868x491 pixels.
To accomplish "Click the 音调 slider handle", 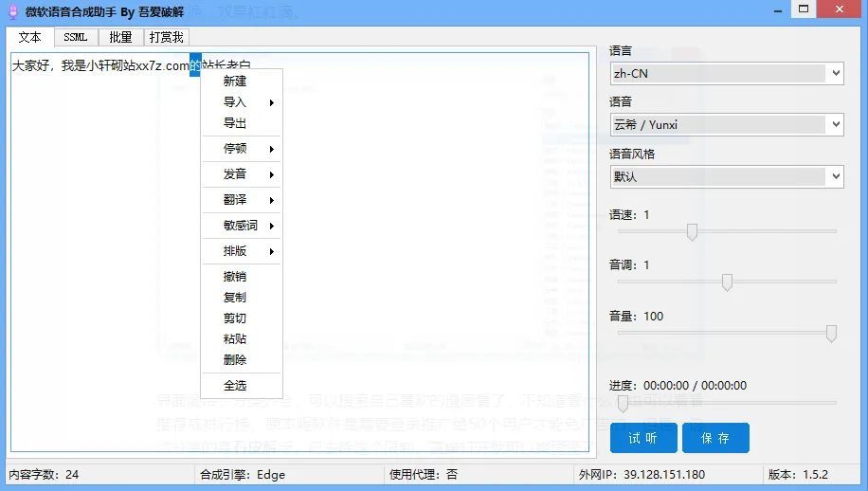I will (728, 282).
